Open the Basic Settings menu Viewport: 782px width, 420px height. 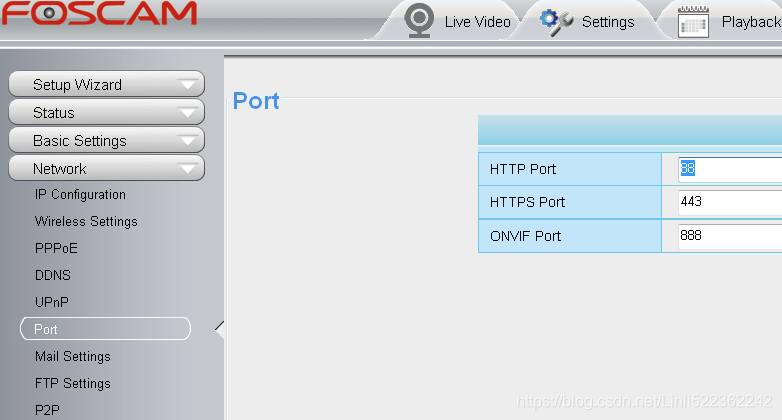tap(107, 140)
